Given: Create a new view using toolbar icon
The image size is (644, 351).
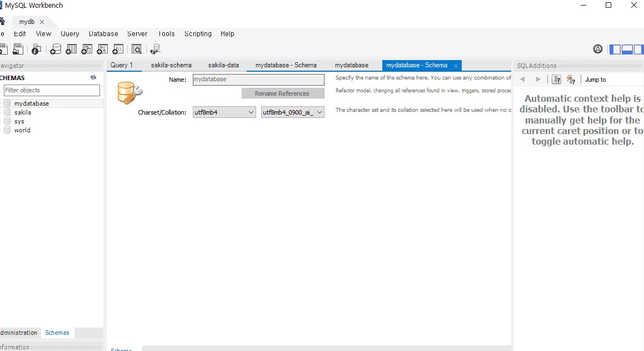Looking at the screenshot, I should click(x=87, y=50).
